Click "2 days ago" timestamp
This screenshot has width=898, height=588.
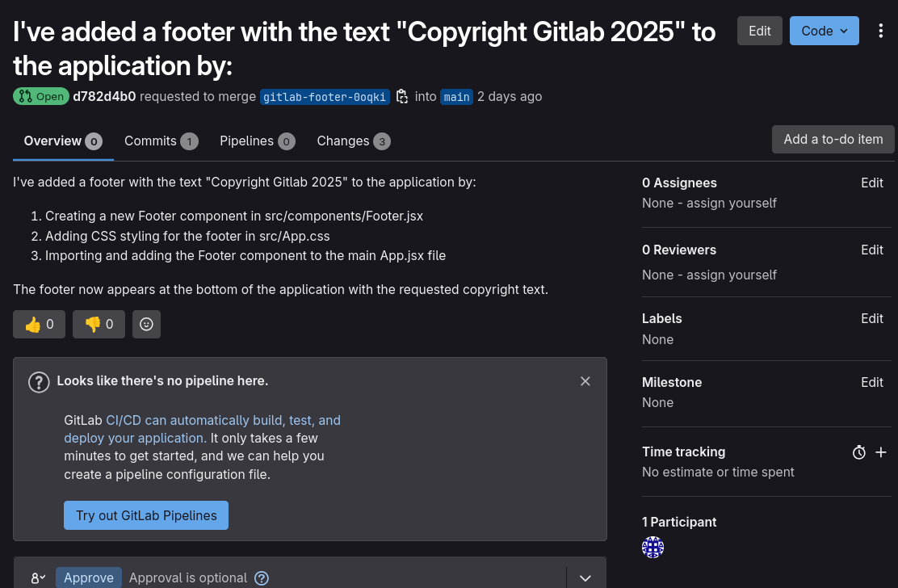coord(510,96)
